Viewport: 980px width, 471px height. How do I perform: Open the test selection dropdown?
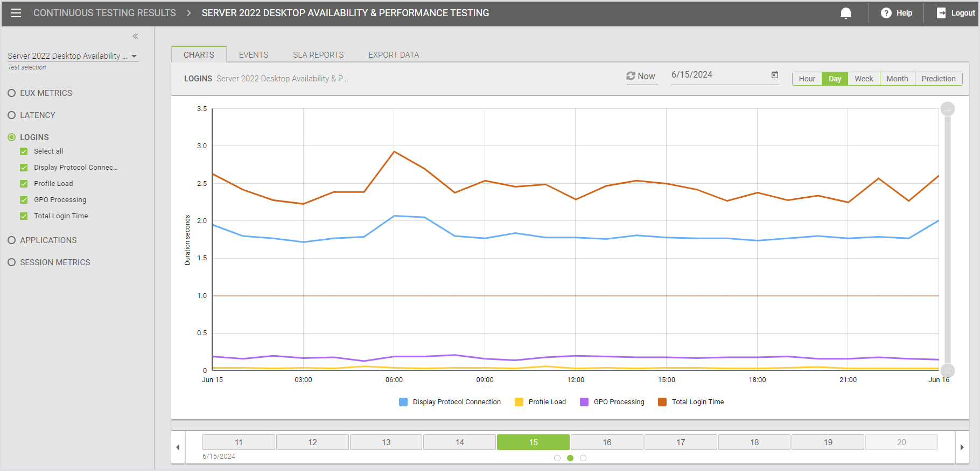pyautogui.click(x=134, y=56)
